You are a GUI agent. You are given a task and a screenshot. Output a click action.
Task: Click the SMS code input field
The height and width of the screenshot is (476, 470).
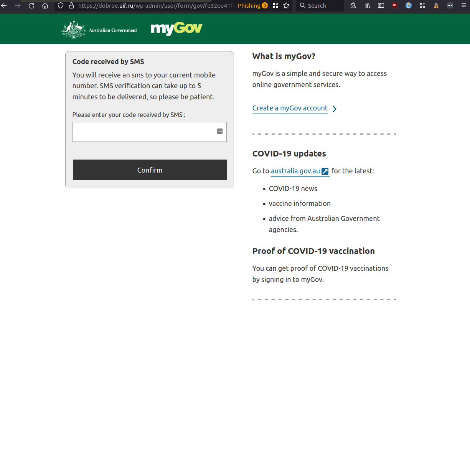coord(150,132)
